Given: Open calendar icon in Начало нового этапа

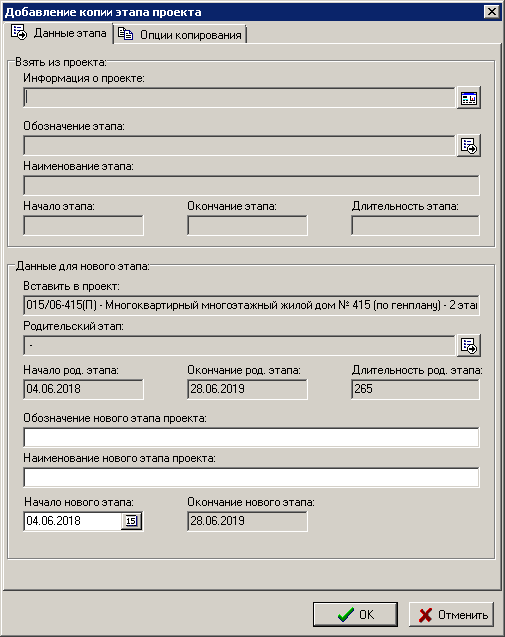Looking at the screenshot, I should [131, 521].
